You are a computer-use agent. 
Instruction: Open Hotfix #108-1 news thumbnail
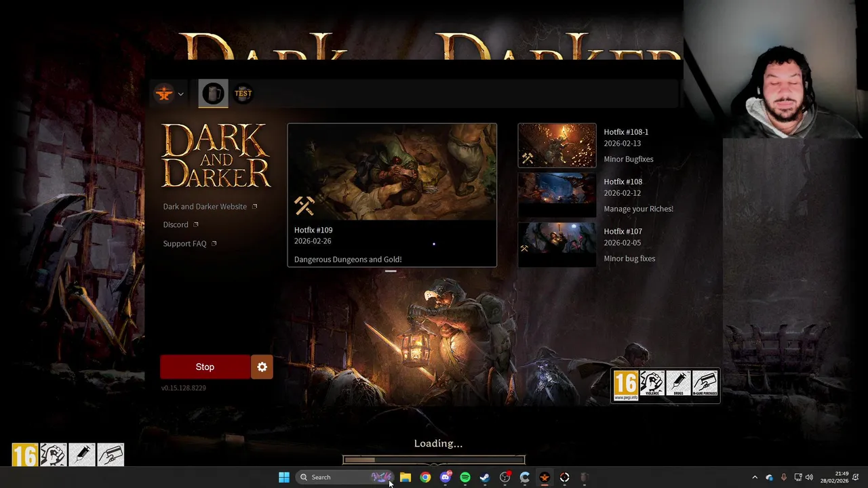(x=557, y=145)
